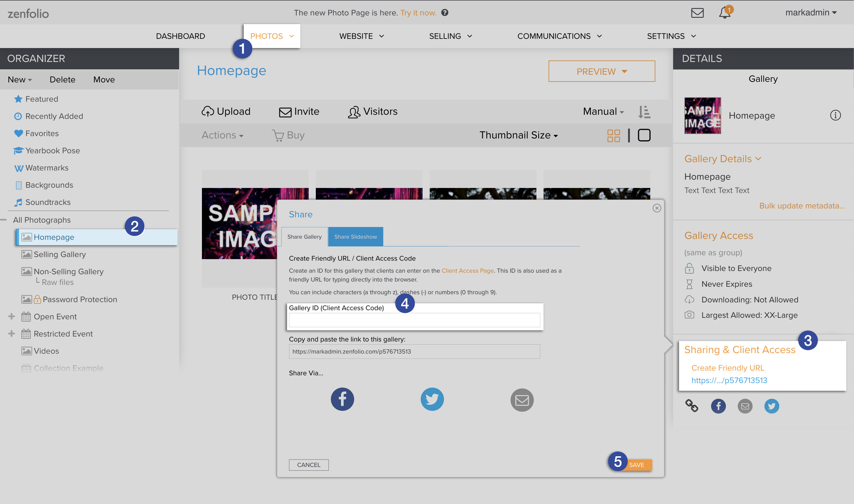This screenshot has width=854, height=504.
Task: Click the Gallery ID access code input field
Action: [414, 320]
